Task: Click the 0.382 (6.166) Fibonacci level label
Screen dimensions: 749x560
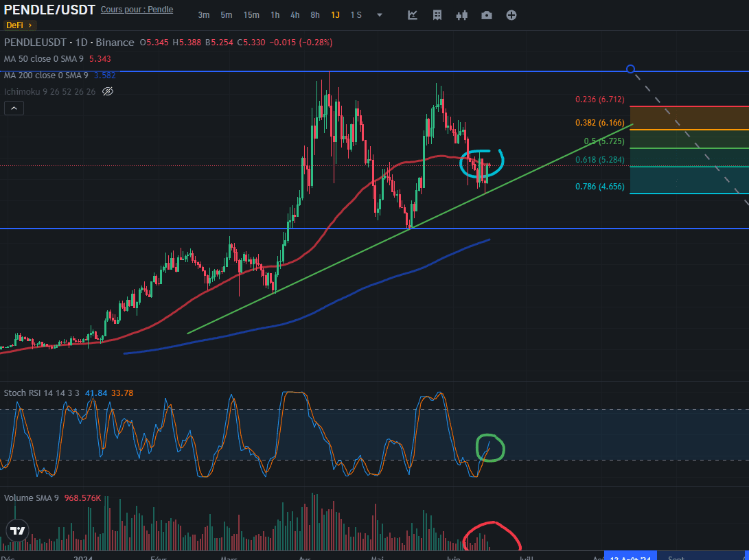Action: [599, 123]
